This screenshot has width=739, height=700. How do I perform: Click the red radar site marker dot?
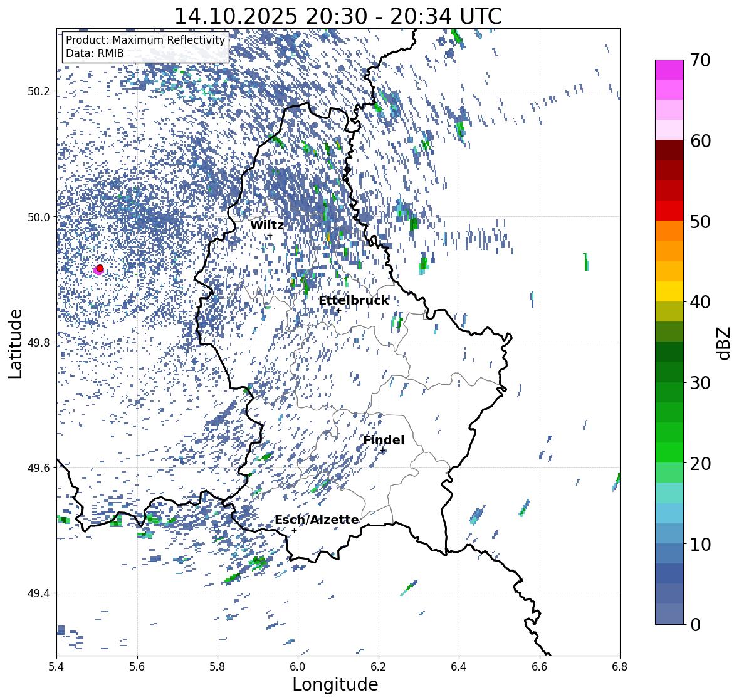[x=100, y=268]
